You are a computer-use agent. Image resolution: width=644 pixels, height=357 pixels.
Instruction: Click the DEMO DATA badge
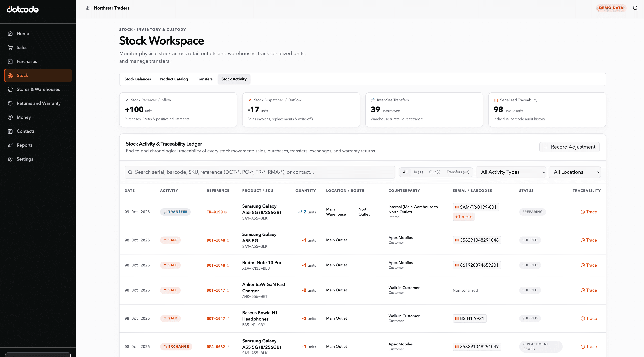pyautogui.click(x=611, y=8)
